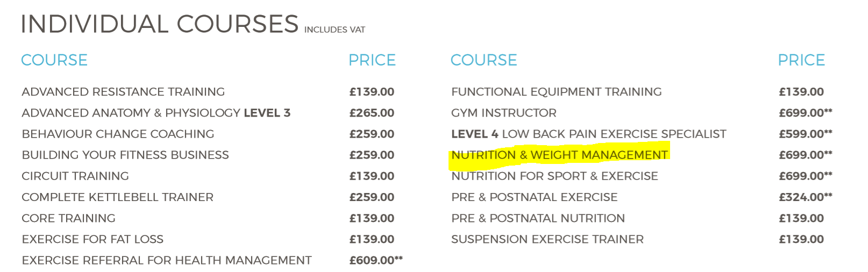The image size is (868, 272).
Task: Open Nutrition for Sport & Exercise
Action: point(554,176)
